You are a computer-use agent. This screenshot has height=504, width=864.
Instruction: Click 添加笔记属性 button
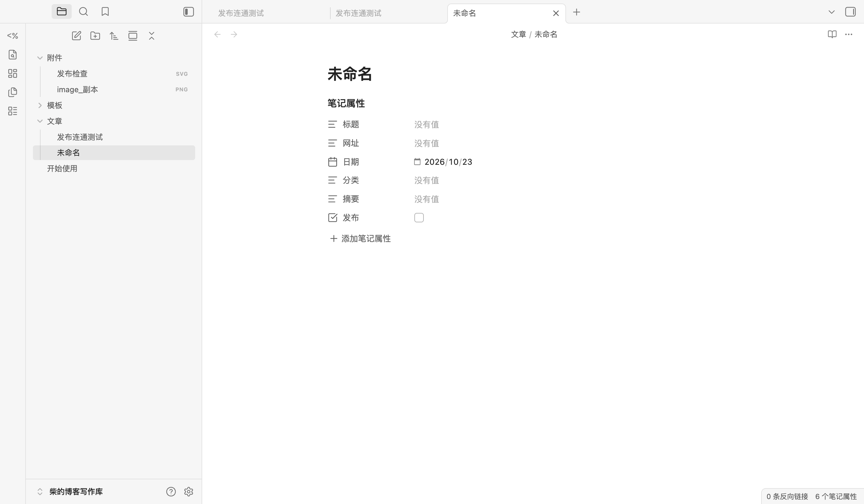pos(360,238)
